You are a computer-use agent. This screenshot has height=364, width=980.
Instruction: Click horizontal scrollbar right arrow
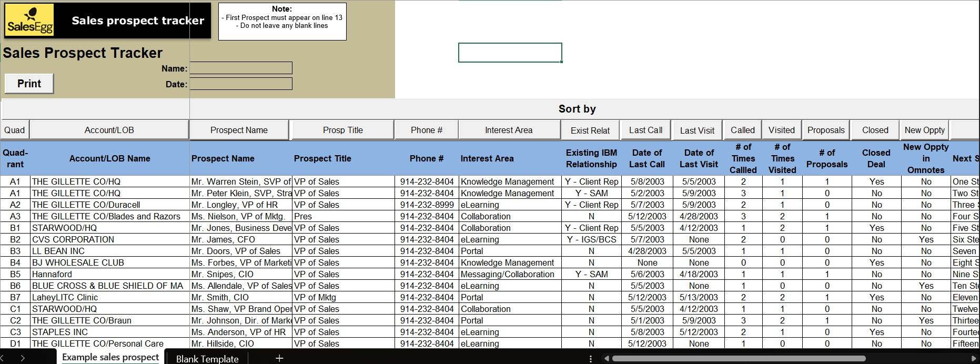point(974,359)
